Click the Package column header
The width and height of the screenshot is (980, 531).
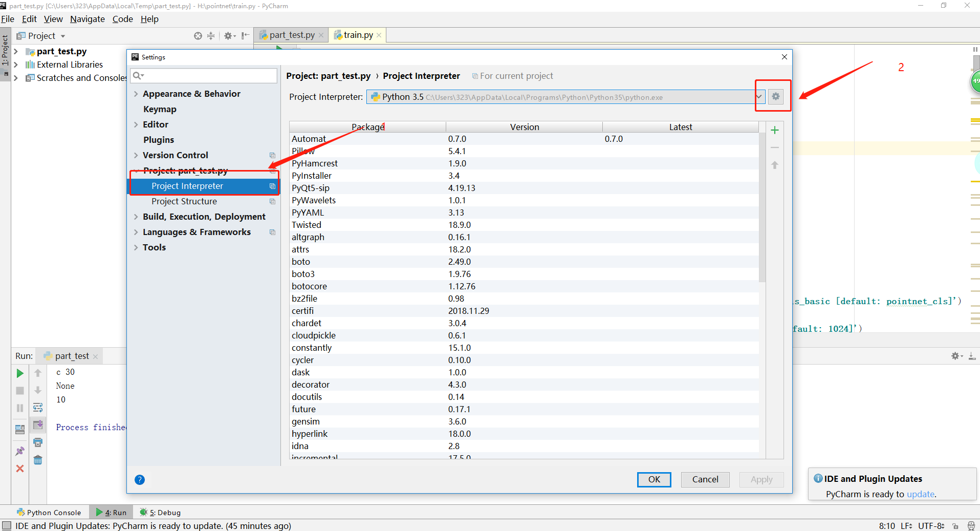(x=367, y=127)
